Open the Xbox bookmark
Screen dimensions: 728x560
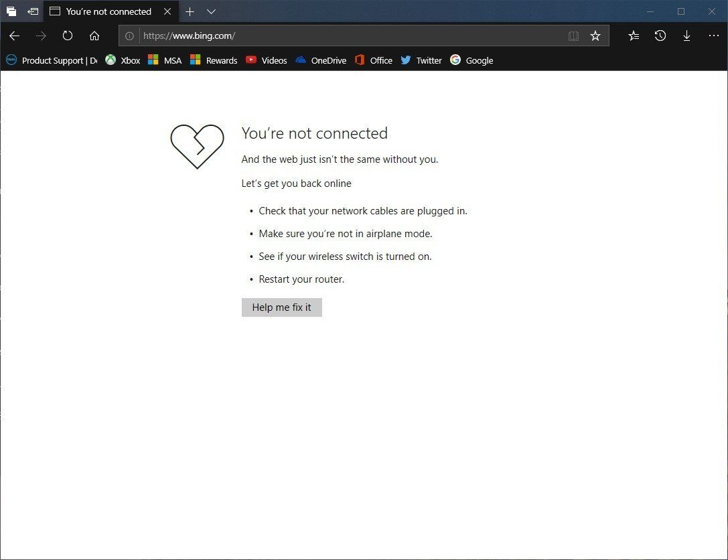click(123, 60)
